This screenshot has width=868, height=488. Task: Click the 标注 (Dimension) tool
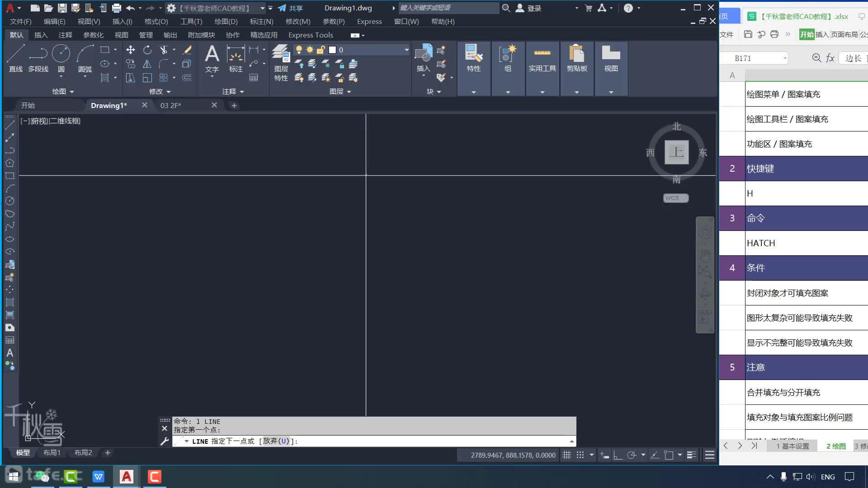coord(236,59)
